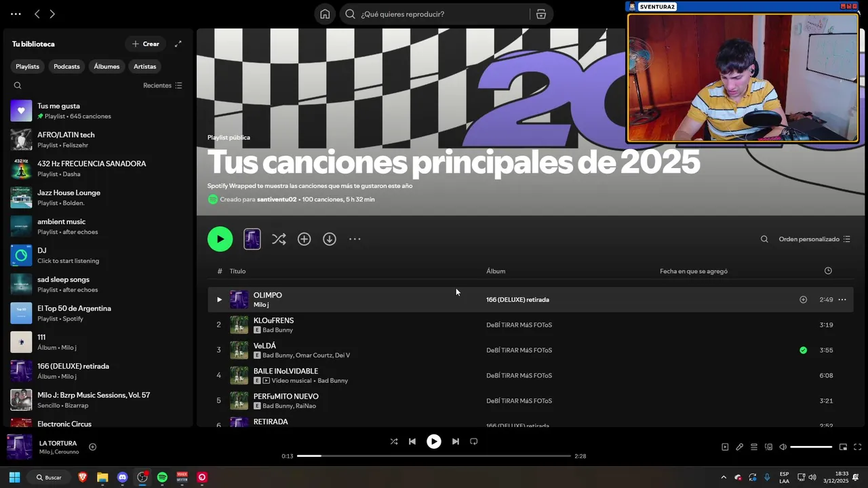Open the ambient music playlist
Image resolution: width=868 pixels, height=488 pixels.
[x=98, y=226]
